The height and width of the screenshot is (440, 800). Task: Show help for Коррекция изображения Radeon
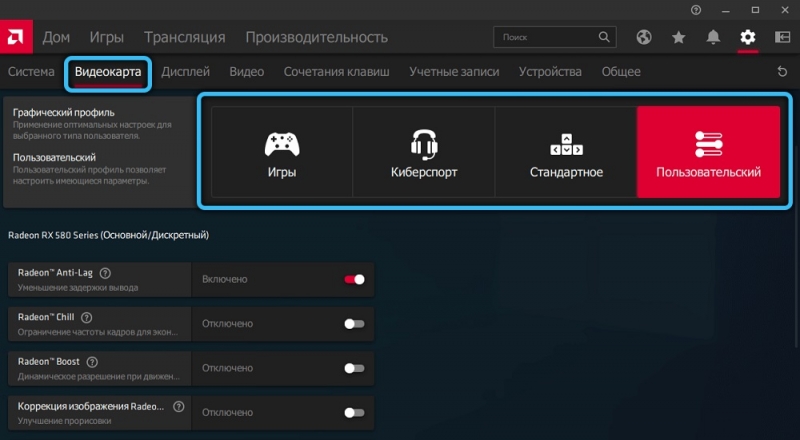pyautogui.click(x=179, y=407)
